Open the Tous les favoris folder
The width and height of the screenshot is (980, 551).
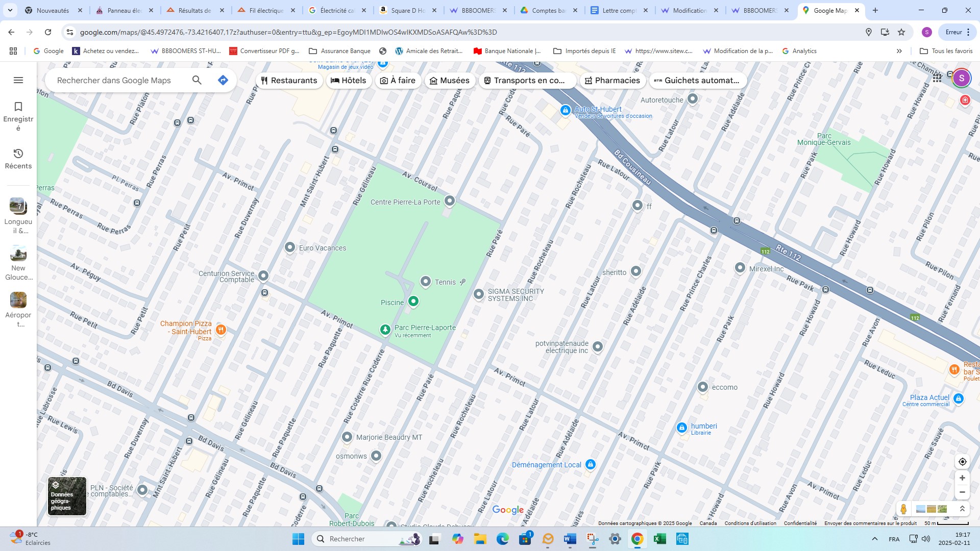(946, 51)
